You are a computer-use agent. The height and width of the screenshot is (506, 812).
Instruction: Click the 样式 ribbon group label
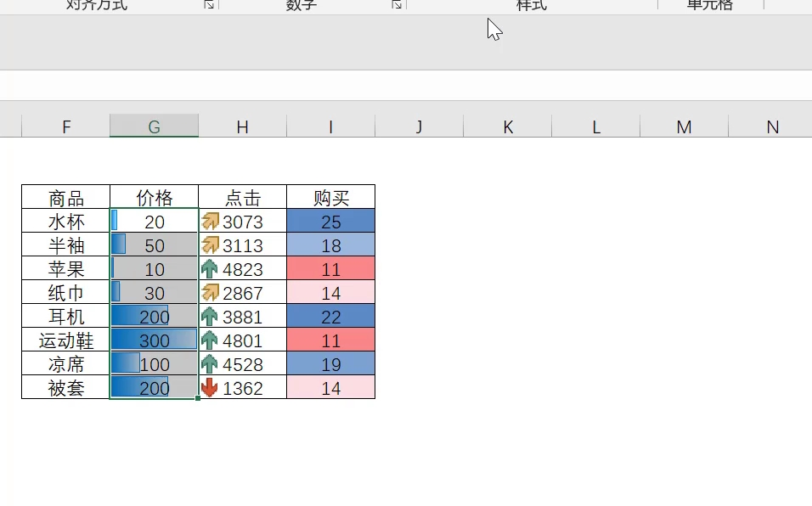(531, 6)
